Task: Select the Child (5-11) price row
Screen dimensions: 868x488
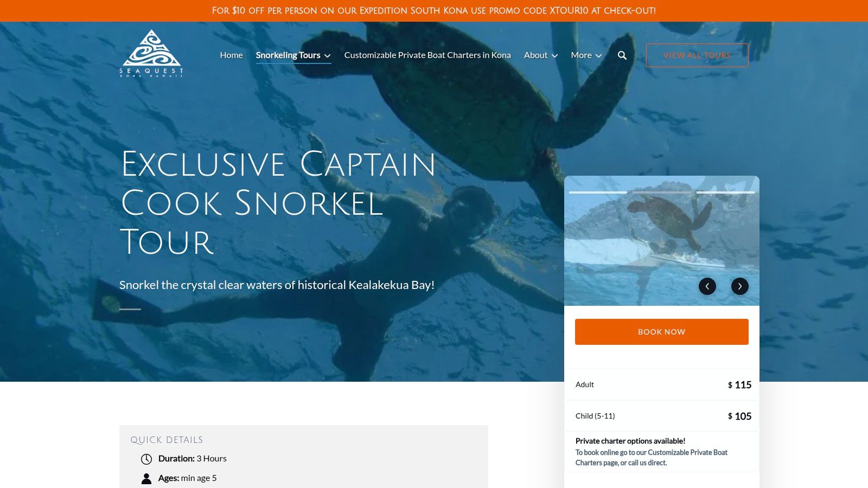Action: click(662, 416)
